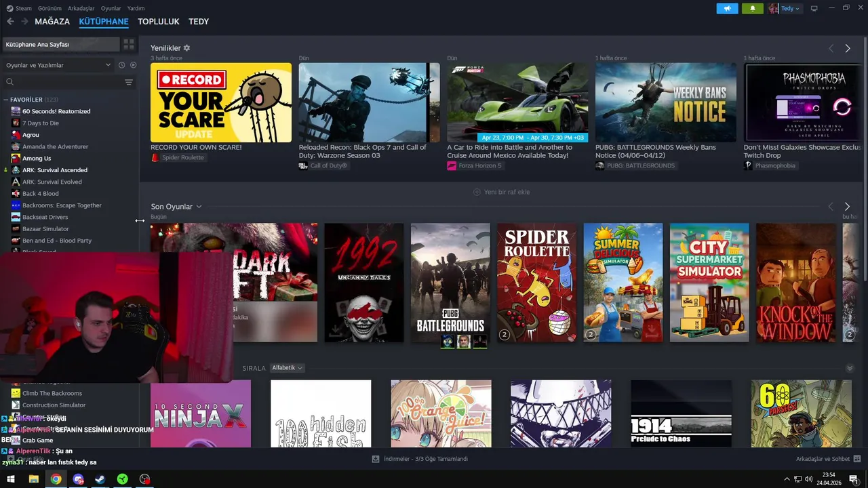The image size is (868, 488).
Task: Click the taskbar volume icon
Action: (808, 479)
